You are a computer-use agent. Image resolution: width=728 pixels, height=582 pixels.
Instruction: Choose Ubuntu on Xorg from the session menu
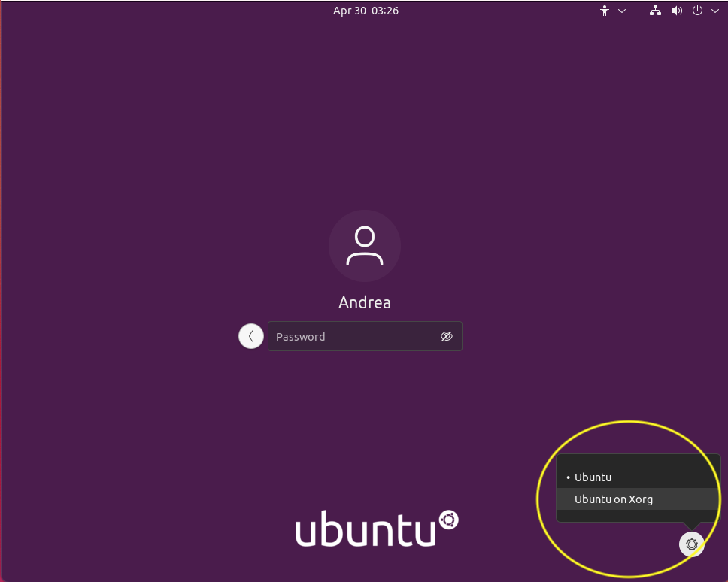click(613, 499)
